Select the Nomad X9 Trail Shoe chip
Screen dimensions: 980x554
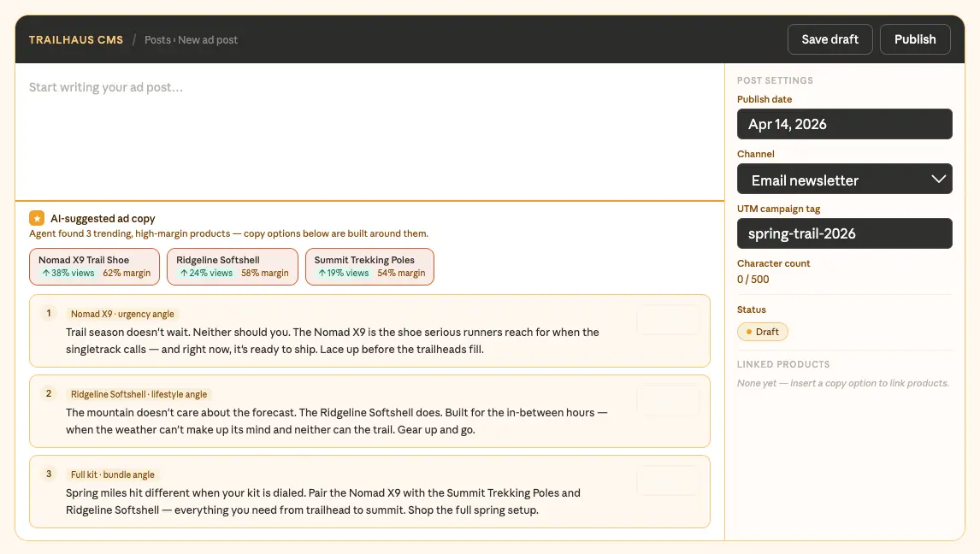(94, 267)
